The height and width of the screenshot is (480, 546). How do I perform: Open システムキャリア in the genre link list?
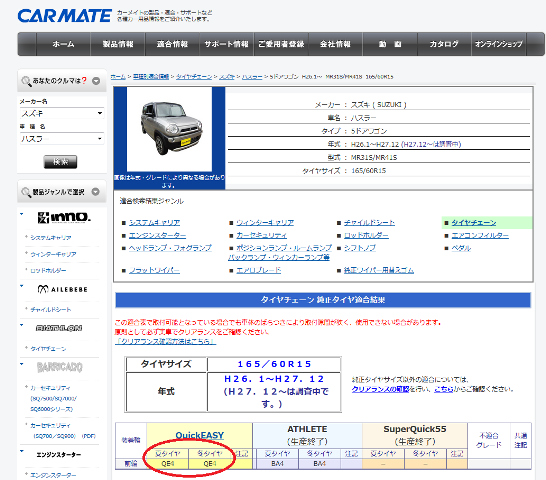click(x=154, y=222)
